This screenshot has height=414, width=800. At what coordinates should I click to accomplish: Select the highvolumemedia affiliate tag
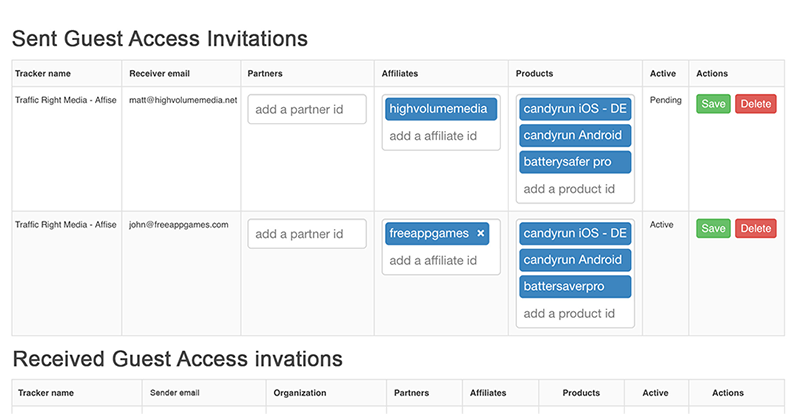pos(438,109)
